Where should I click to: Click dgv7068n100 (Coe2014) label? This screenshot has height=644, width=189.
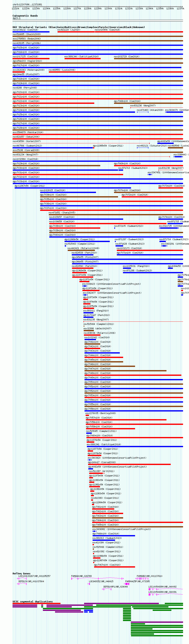[x=127, y=101]
